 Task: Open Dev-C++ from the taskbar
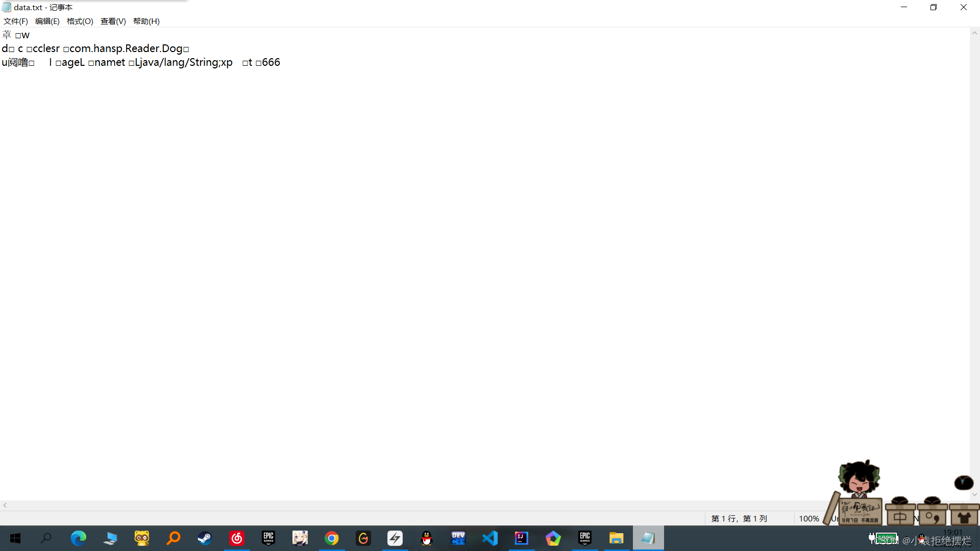pyautogui.click(x=458, y=538)
